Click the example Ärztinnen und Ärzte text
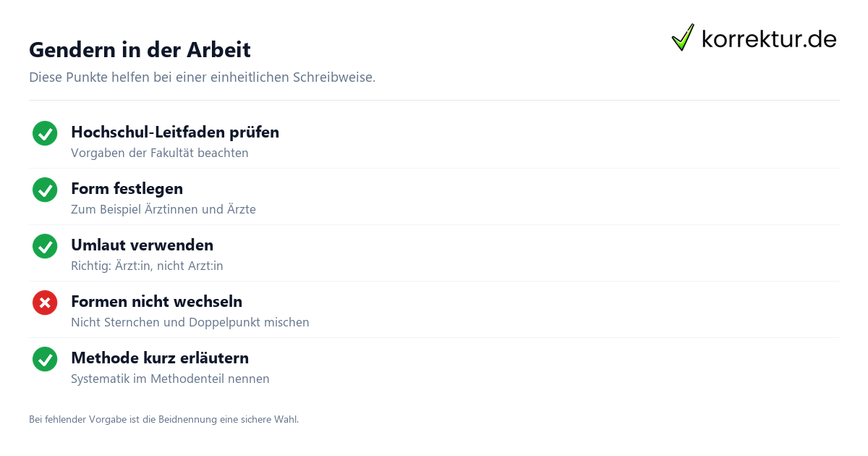The image size is (868, 456). (x=163, y=210)
